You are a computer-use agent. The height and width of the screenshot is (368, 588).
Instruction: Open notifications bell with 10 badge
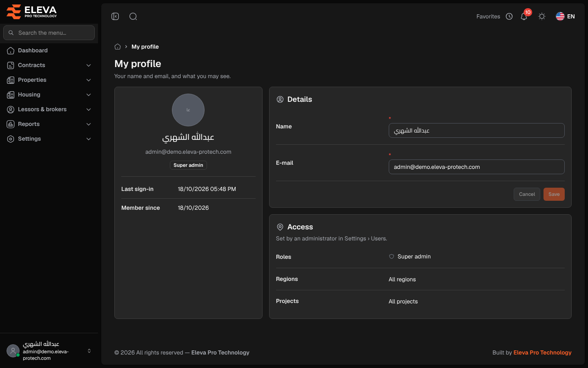click(524, 16)
